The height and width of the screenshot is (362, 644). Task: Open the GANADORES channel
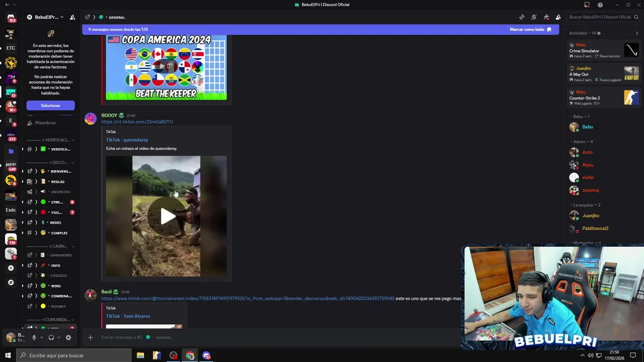(x=50, y=255)
